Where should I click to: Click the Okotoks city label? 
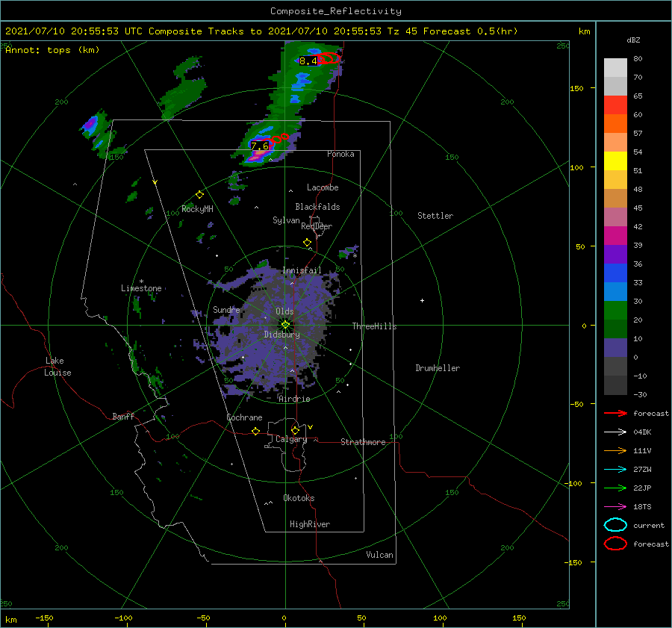click(299, 498)
